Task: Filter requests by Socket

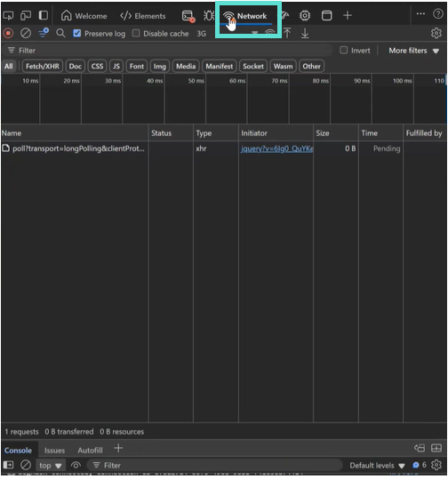Action: pyautogui.click(x=253, y=66)
